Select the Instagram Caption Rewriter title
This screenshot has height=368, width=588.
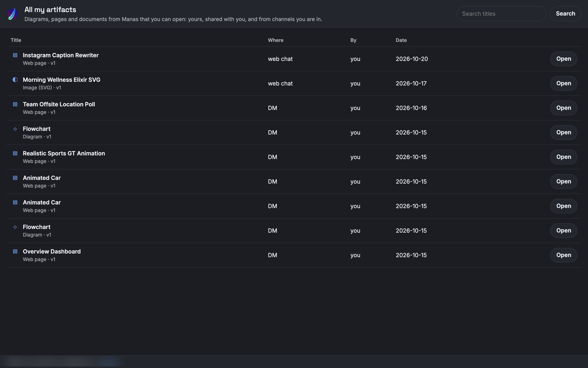pos(61,55)
